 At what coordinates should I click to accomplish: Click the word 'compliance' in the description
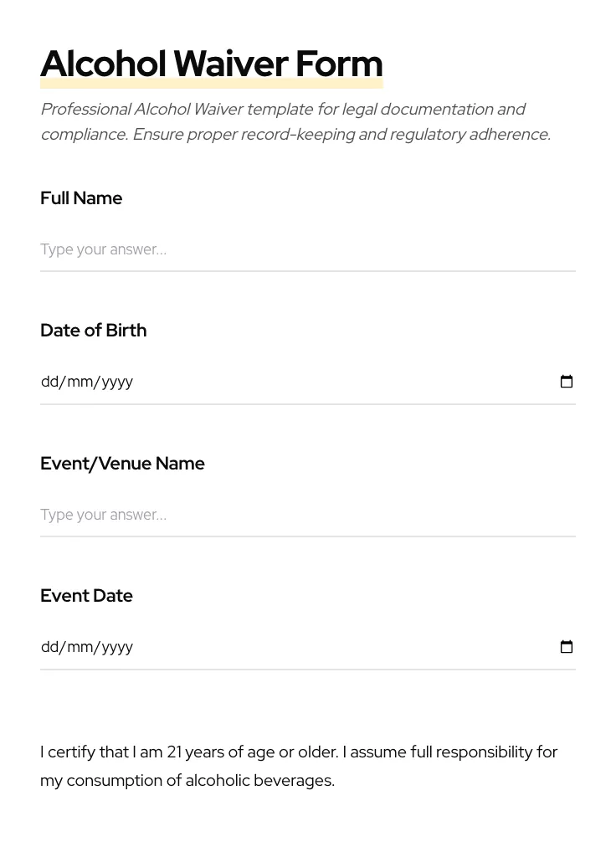(82, 135)
